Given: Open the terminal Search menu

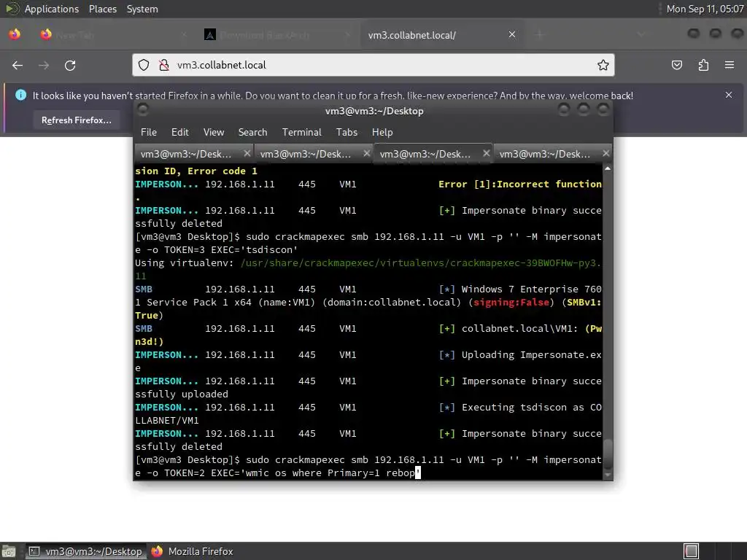Looking at the screenshot, I should coord(252,133).
